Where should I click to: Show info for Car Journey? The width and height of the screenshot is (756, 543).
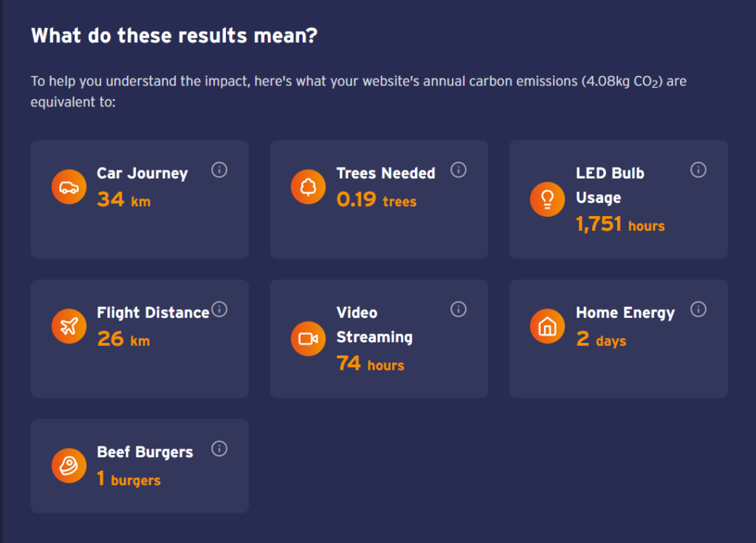click(x=219, y=170)
